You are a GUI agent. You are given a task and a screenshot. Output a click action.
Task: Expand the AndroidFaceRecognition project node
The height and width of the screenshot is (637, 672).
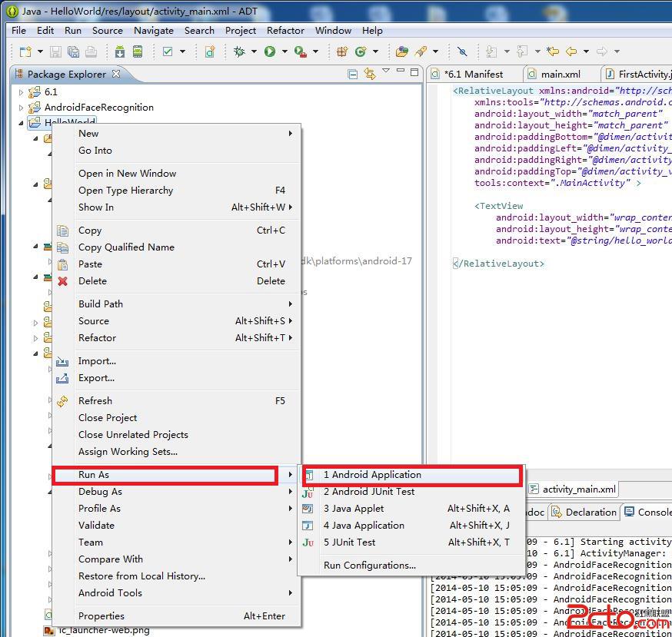click(x=22, y=108)
